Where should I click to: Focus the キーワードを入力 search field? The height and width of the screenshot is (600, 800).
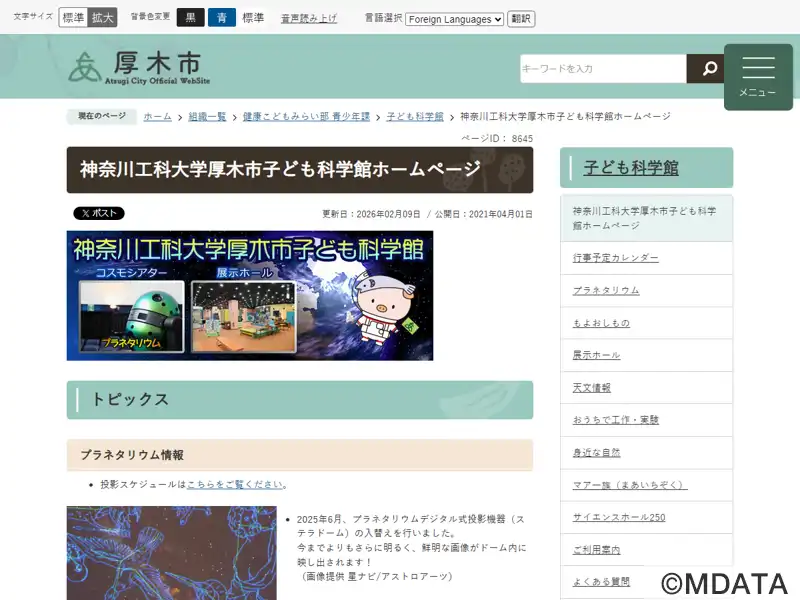604,68
